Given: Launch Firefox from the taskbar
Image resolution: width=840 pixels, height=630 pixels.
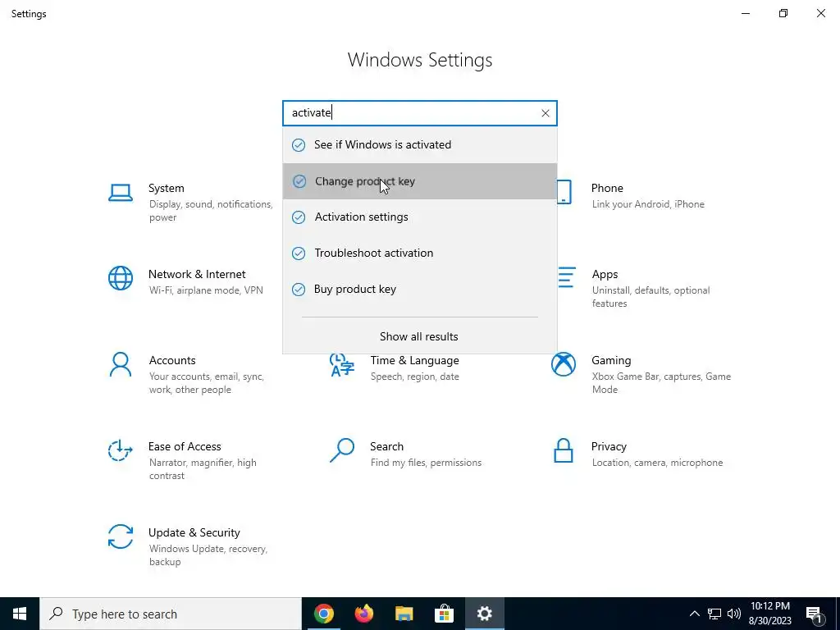Looking at the screenshot, I should click(x=363, y=614).
